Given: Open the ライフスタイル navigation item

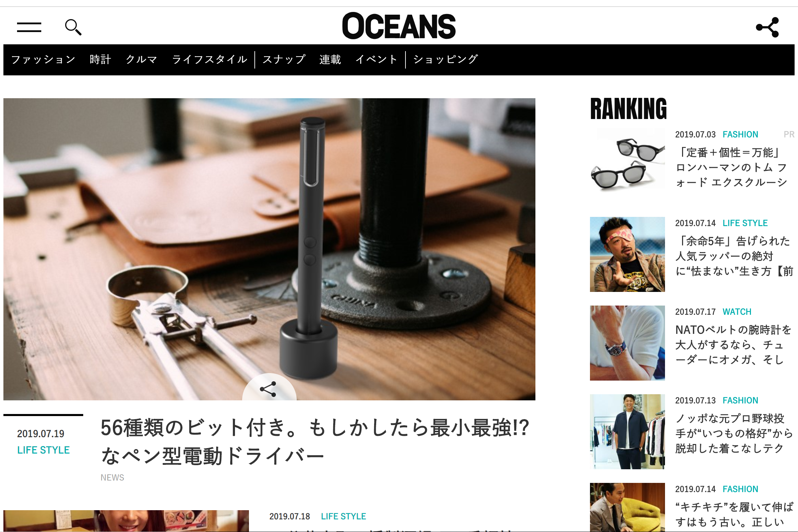Looking at the screenshot, I should [209, 59].
